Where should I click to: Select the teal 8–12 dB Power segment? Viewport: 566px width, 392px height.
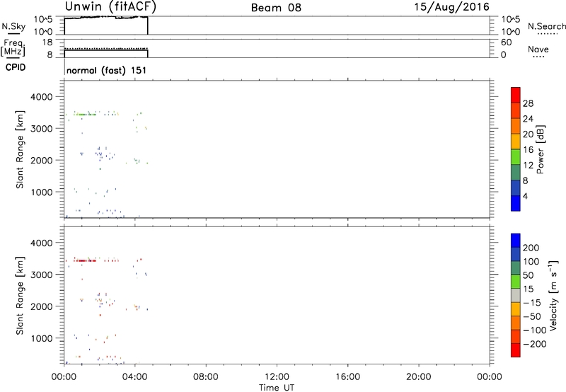[516, 172]
